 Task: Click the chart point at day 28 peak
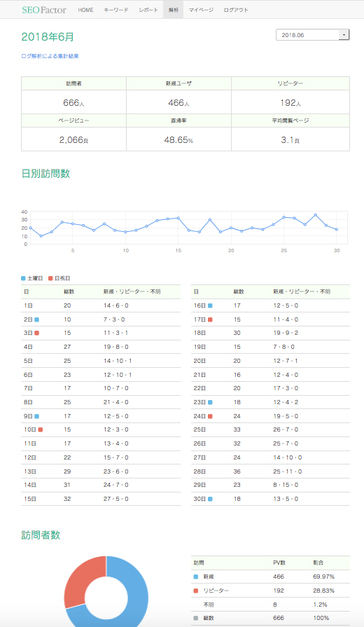click(x=316, y=215)
